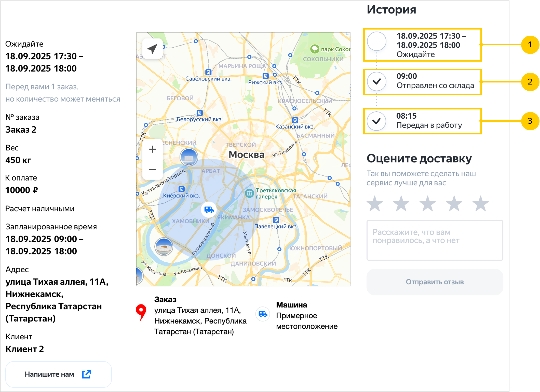Click the stadium landmark icon on map
This screenshot has width=540, height=392.
[164, 246]
